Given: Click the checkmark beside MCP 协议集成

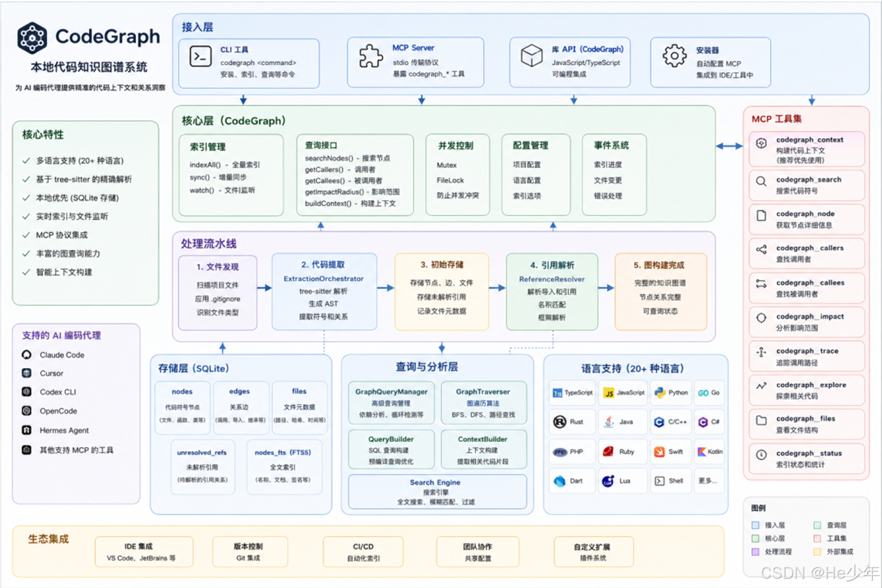Looking at the screenshot, I should tap(26, 235).
